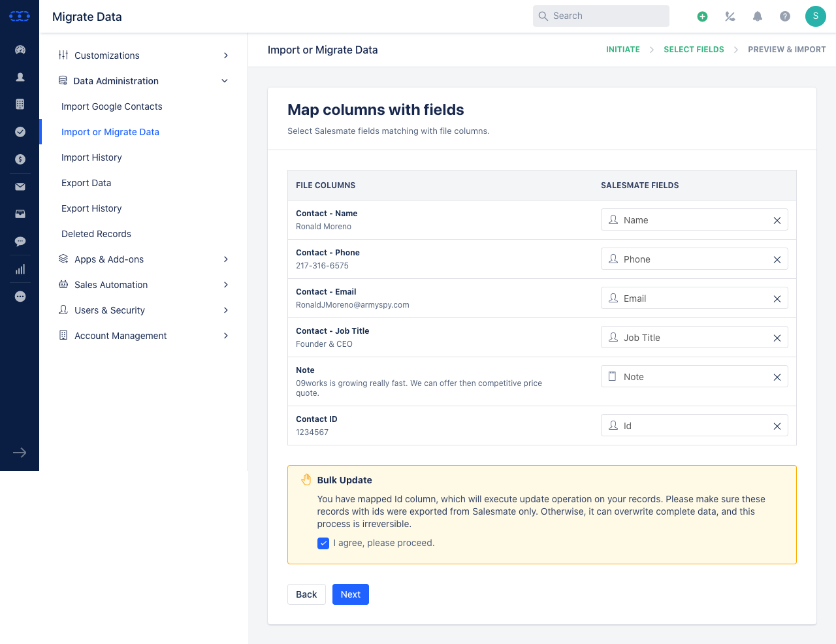This screenshot has height=644, width=836.
Task: Open the Job Title field dropdown
Action: coord(694,338)
